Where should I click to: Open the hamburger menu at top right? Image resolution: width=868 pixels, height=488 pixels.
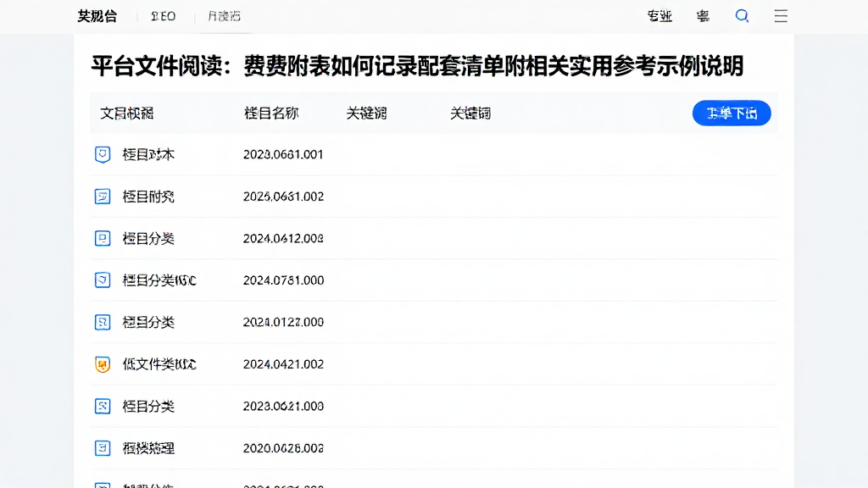781,16
